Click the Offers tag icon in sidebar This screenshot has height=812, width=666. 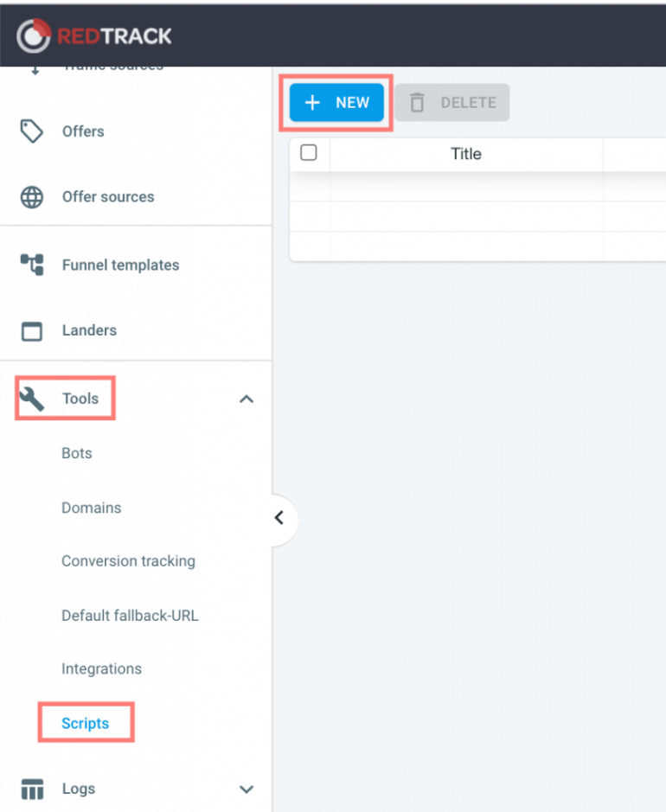pyautogui.click(x=33, y=131)
